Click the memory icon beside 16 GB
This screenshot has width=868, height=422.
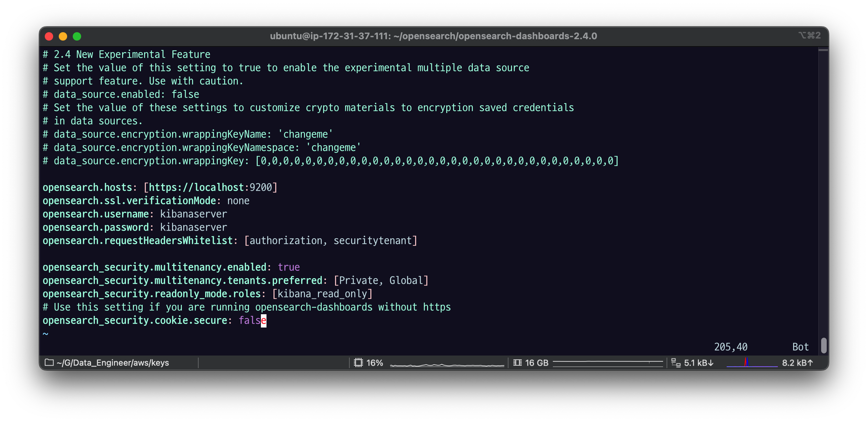[517, 363]
